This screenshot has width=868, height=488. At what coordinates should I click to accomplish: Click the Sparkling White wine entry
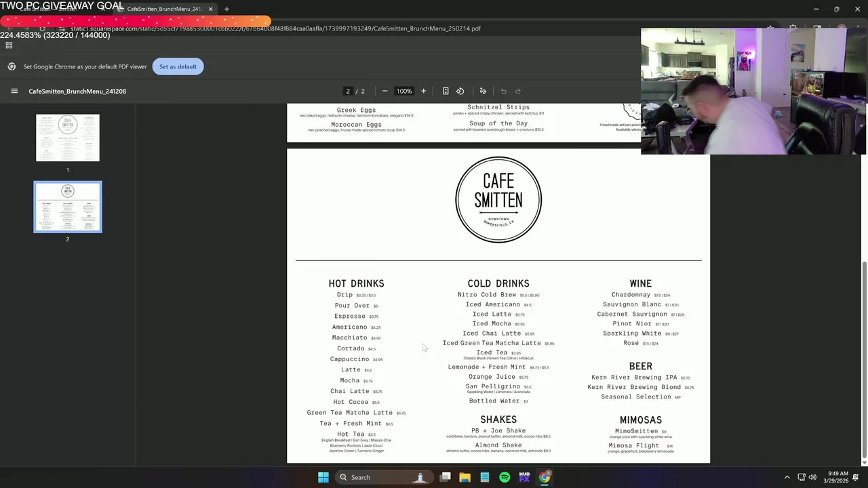pos(640,333)
